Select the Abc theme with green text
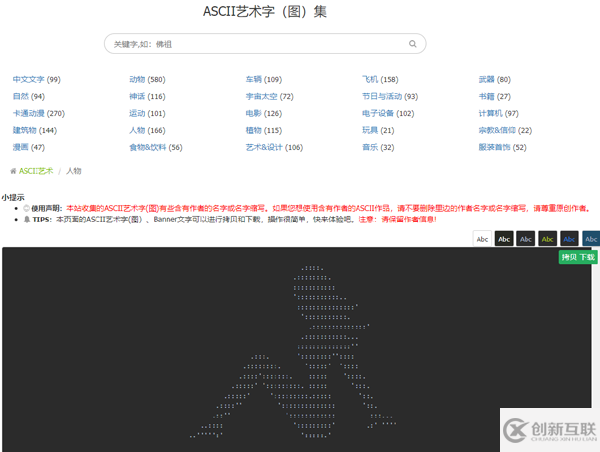Viewport: 600px width, 452px height. (548, 239)
